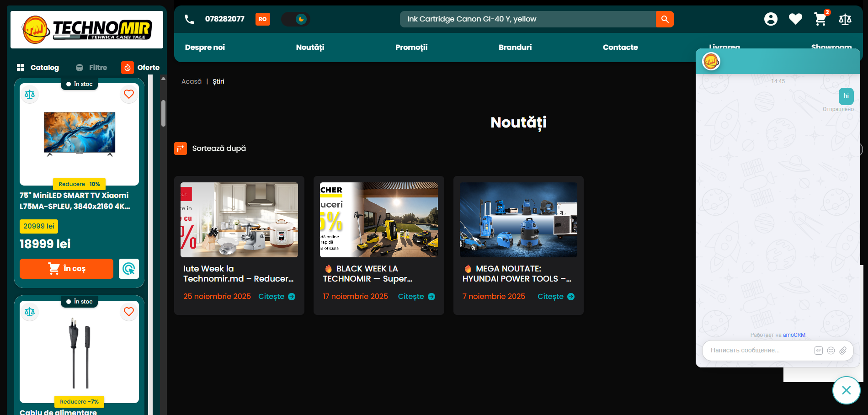
Task: Favorite the 75" Xiaomi SMART TV
Action: coord(128,94)
